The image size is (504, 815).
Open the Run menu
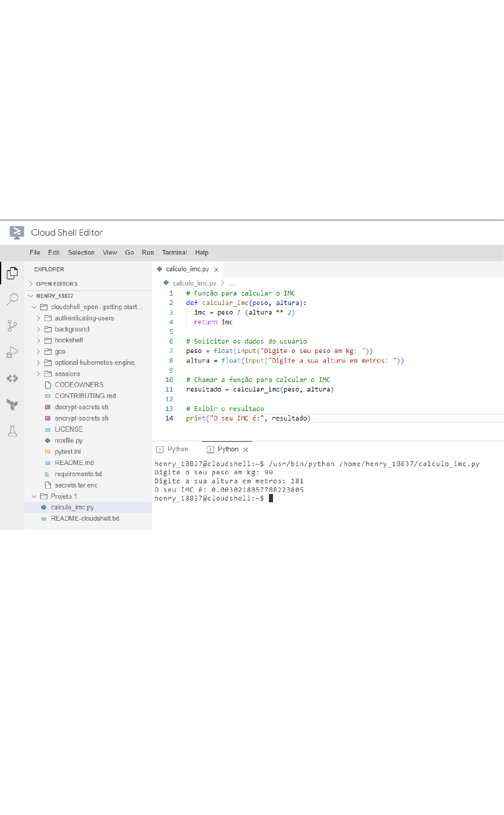tap(147, 252)
